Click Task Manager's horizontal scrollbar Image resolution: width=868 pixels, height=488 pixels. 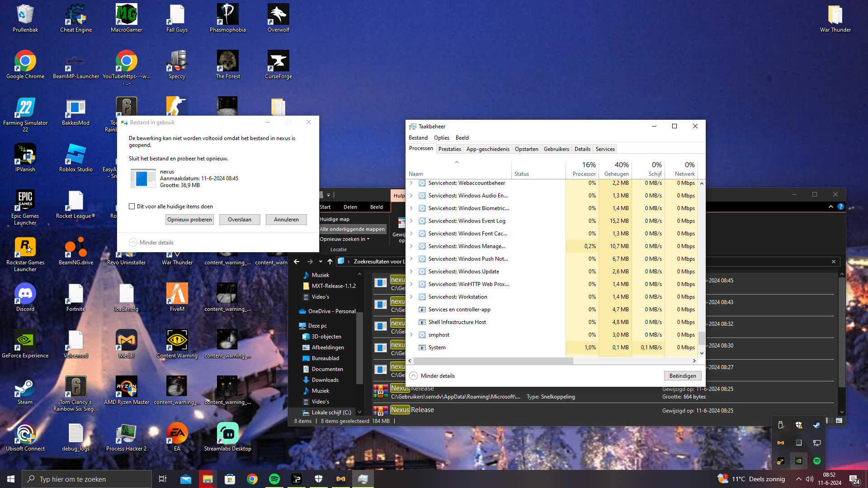pos(493,361)
